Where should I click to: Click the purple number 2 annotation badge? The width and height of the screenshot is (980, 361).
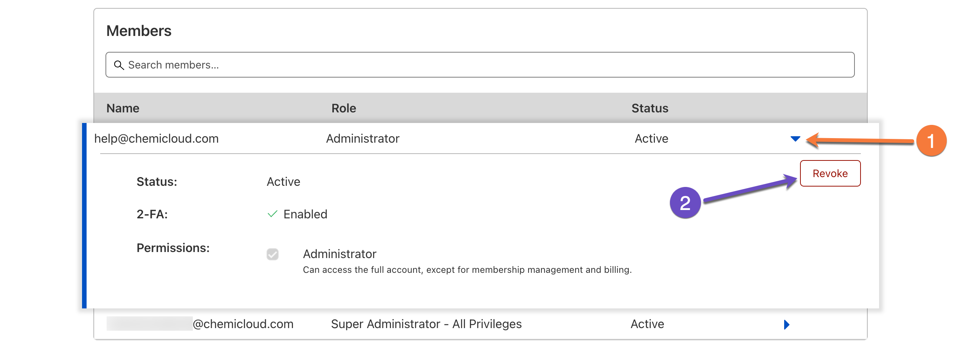point(685,203)
